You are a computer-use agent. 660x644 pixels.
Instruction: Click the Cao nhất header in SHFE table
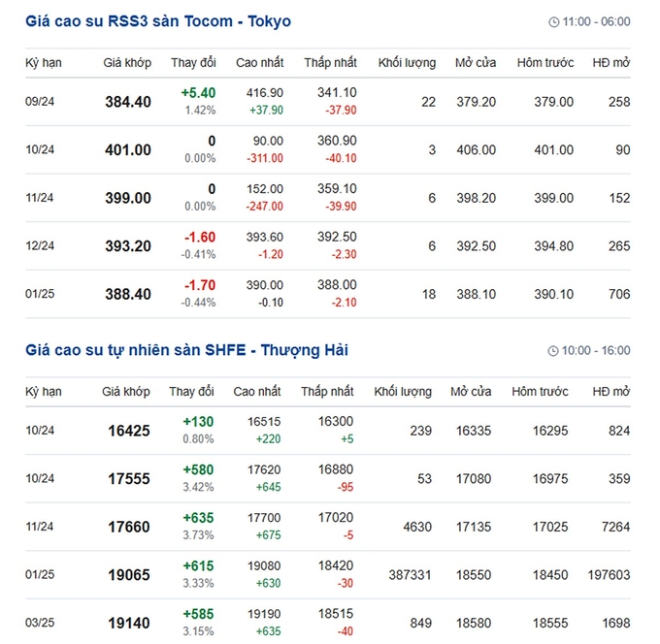257,392
